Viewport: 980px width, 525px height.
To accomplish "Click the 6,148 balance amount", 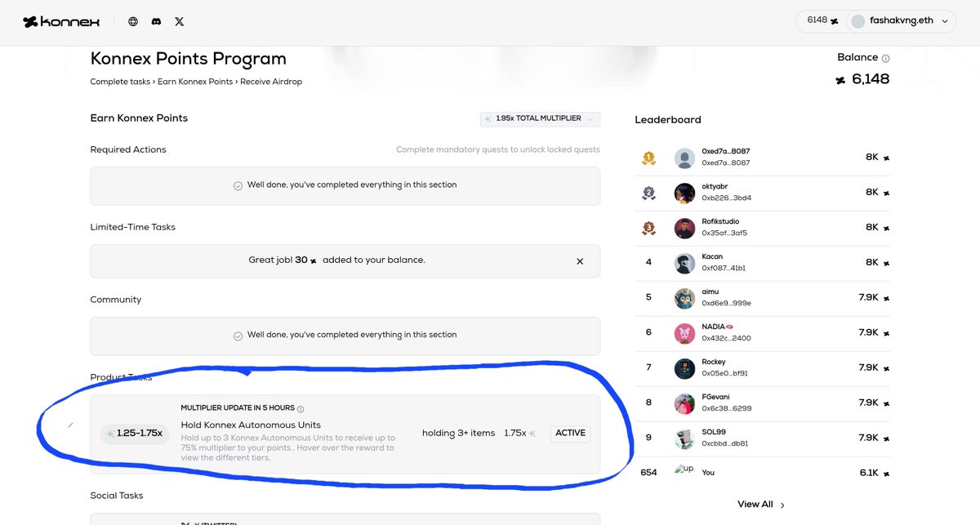I will (x=871, y=79).
